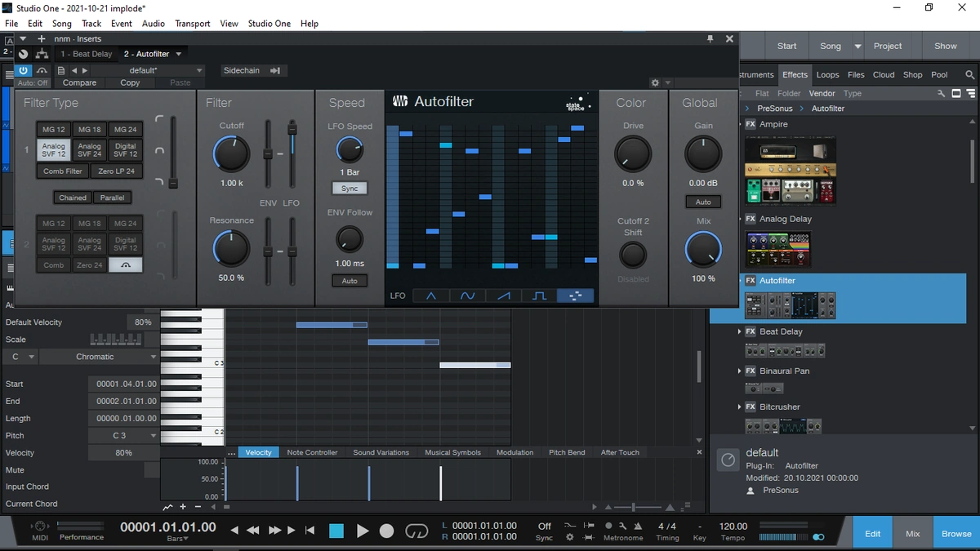
Task: Click the Fast Forward transport button
Action: 275,531
